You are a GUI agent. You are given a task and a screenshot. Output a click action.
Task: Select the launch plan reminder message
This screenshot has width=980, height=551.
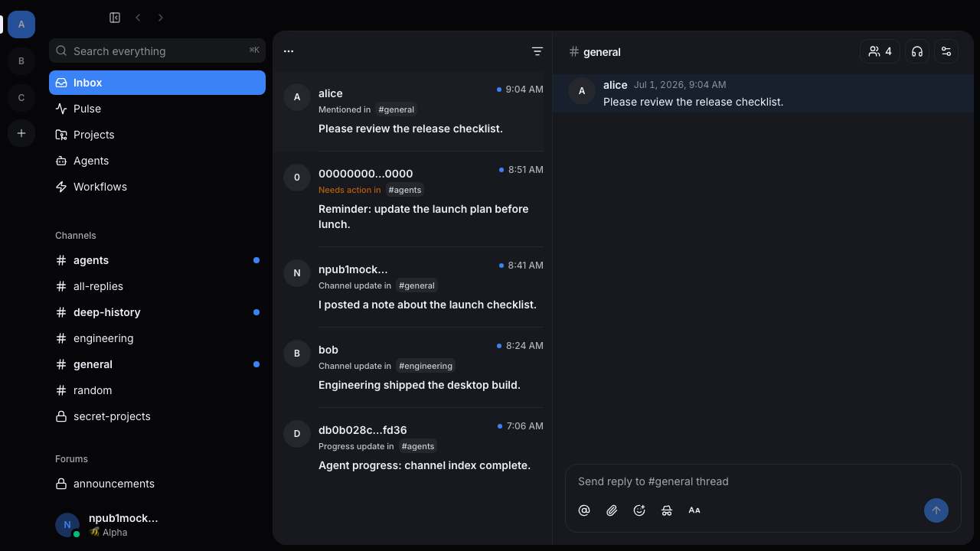point(408,199)
